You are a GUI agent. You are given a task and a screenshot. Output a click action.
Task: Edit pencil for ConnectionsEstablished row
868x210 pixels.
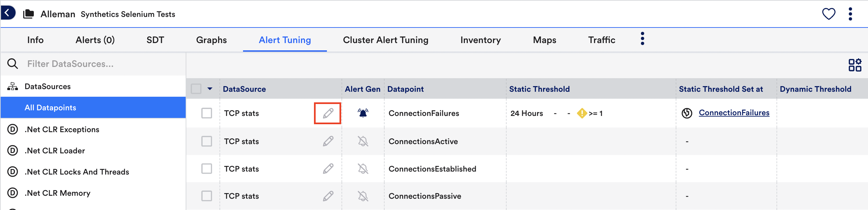328,169
